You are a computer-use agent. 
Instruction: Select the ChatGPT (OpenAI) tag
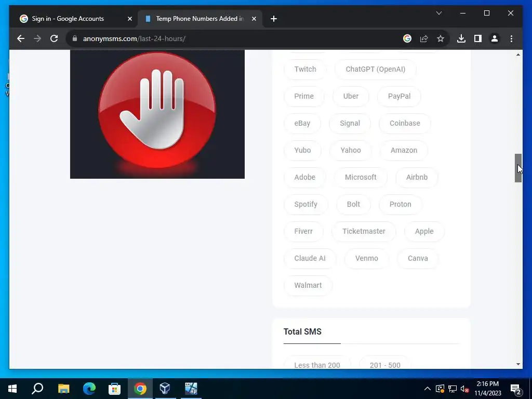pos(375,69)
